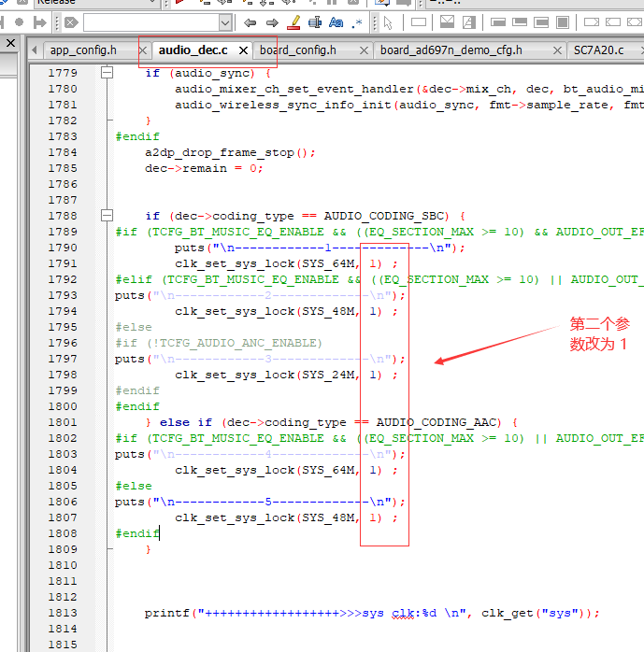Image resolution: width=644 pixels, height=652 pixels.
Task: Click line number 1801 in margin
Action: click(63, 422)
